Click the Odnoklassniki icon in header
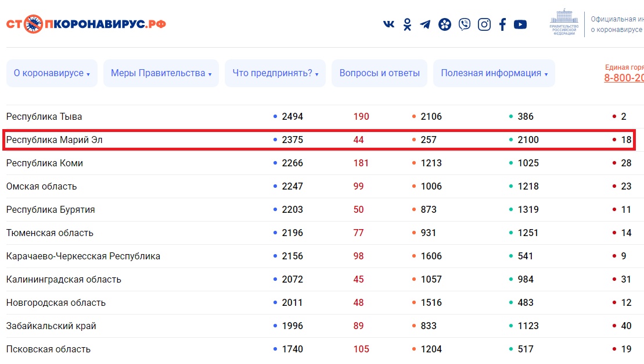The width and height of the screenshot is (644, 364). point(408,24)
